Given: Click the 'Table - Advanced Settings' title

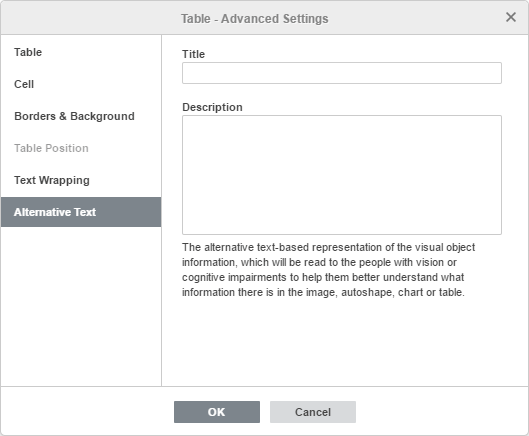Looking at the screenshot, I should [x=255, y=19].
